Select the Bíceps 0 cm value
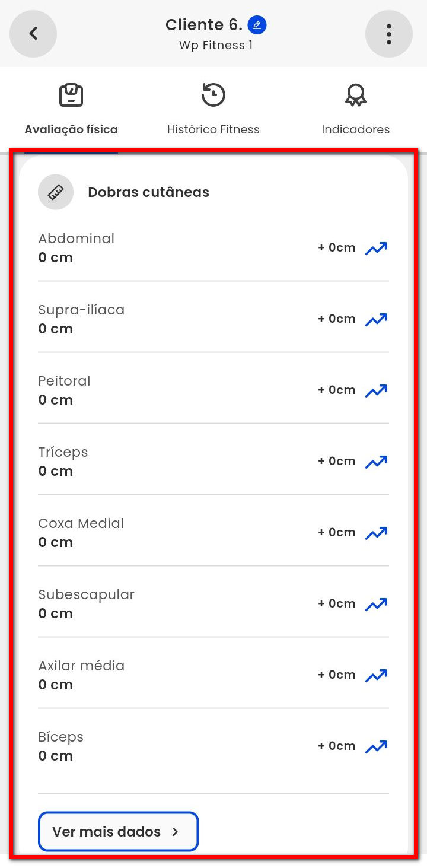 pos(56,756)
